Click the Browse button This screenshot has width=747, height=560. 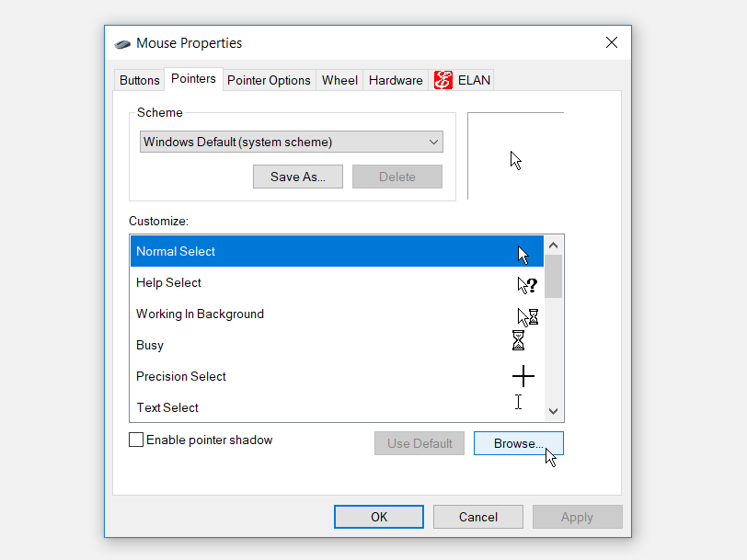(518, 443)
